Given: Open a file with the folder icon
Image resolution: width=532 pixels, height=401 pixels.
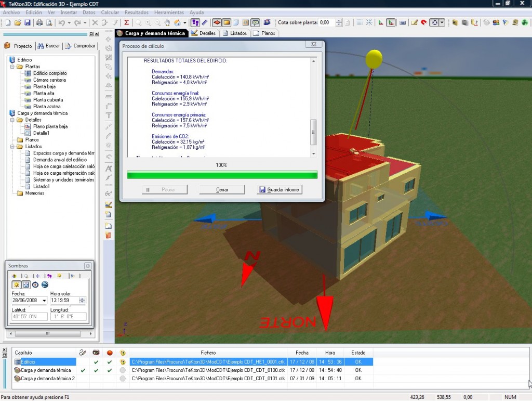Looking at the screenshot, I should pos(18,23).
